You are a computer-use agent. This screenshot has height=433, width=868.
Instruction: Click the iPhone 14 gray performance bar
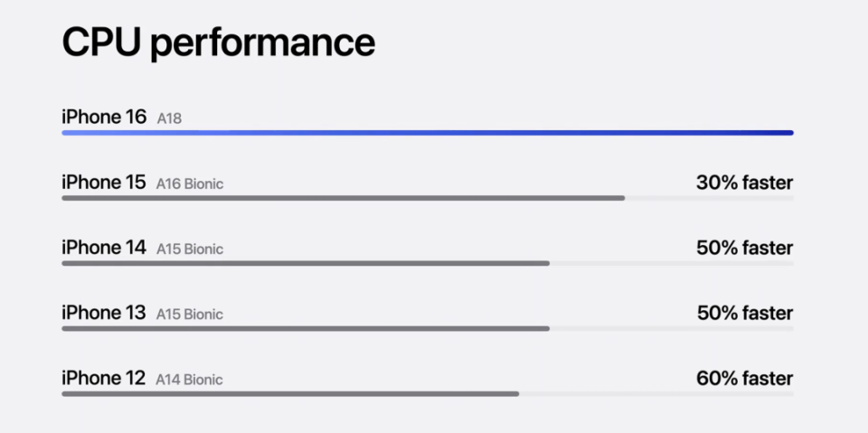coord(306,264)
